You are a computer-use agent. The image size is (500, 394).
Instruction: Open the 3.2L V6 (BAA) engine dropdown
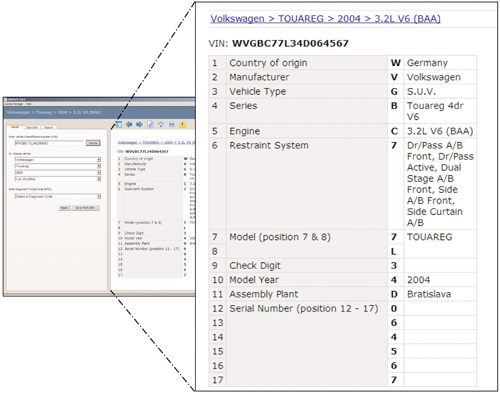tap(57, 179)
